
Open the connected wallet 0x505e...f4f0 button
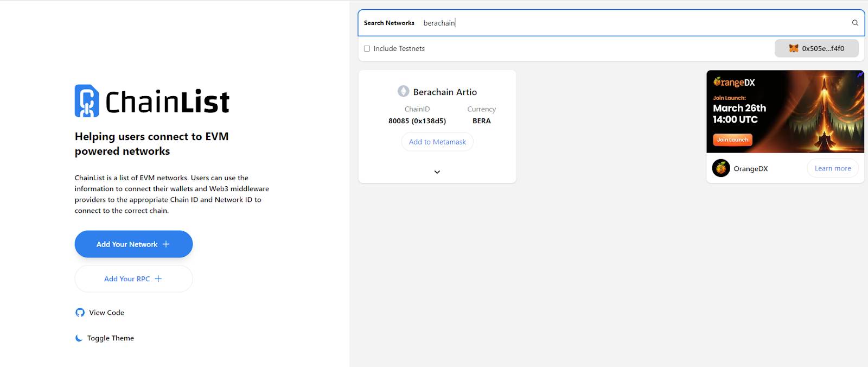pos(816,48)
